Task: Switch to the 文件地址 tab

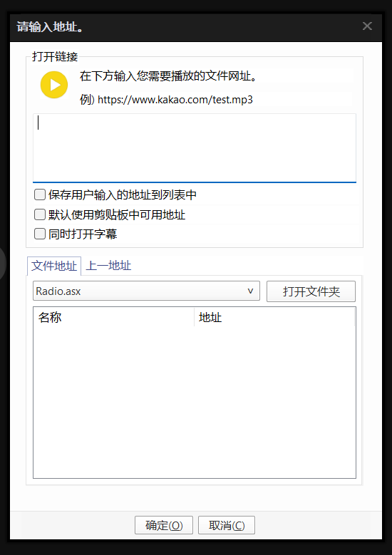Action: pos(54,266)
